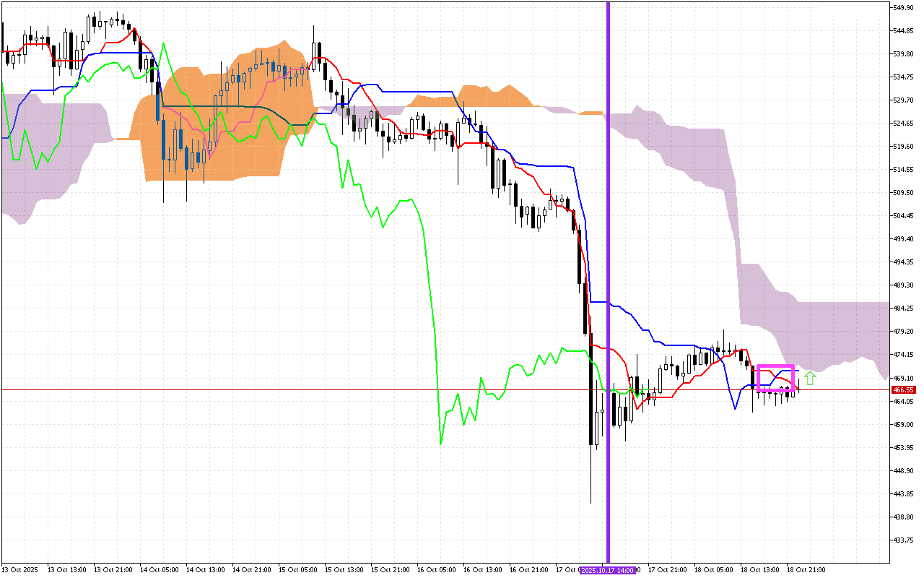This screenshot has height=578, width=924.
Task: Click the green up arrow signal
Action: [x=810, y=377]
